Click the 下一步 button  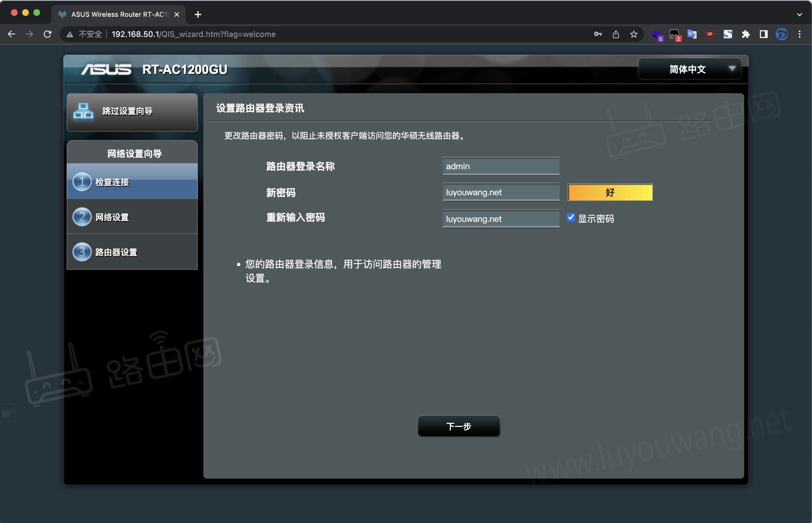click(x=458, y=426)
